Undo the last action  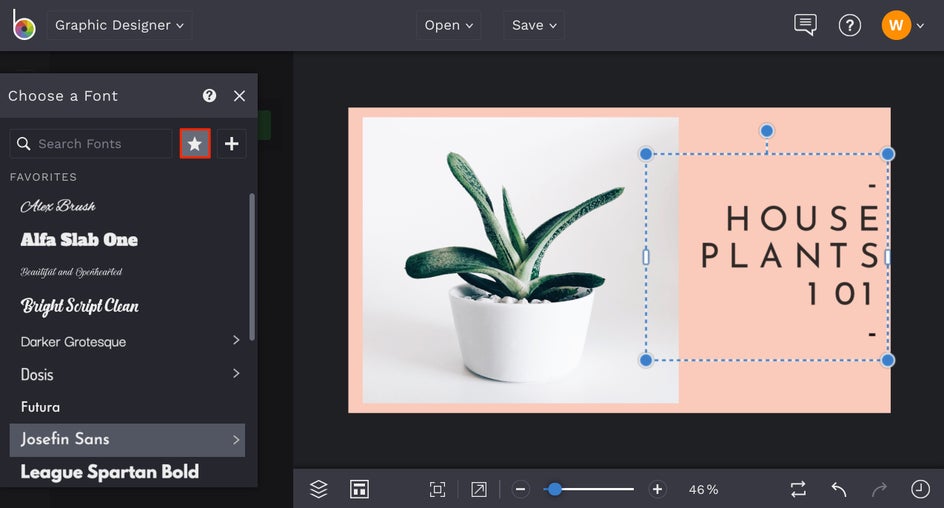point(839,489)
